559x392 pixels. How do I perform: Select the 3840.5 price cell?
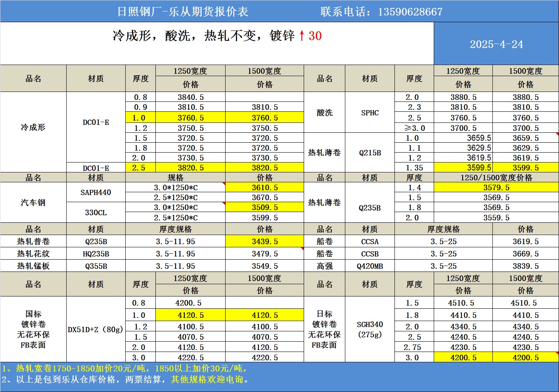(x=191, y=97)
